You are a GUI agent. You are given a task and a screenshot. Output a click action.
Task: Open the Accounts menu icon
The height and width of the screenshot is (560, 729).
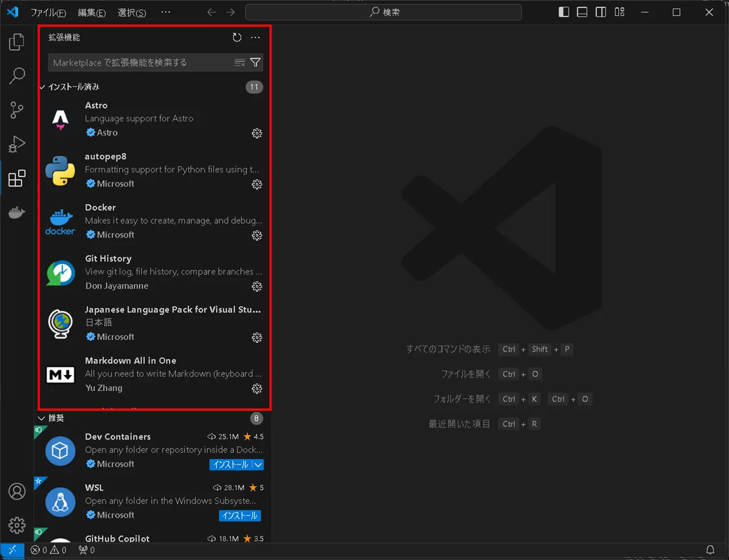pos(17,491)
